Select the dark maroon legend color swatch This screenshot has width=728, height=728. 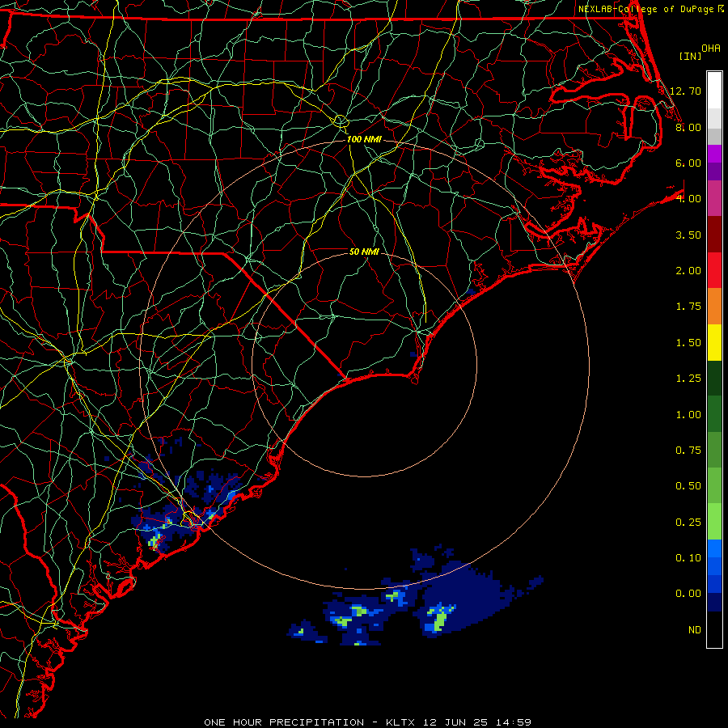714,234
